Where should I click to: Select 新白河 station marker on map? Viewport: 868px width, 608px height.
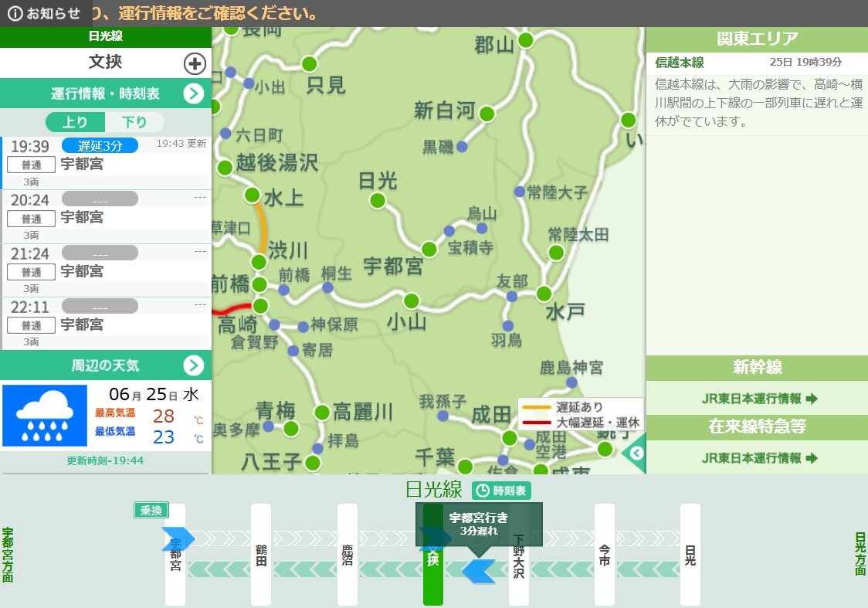coord(487,114)
